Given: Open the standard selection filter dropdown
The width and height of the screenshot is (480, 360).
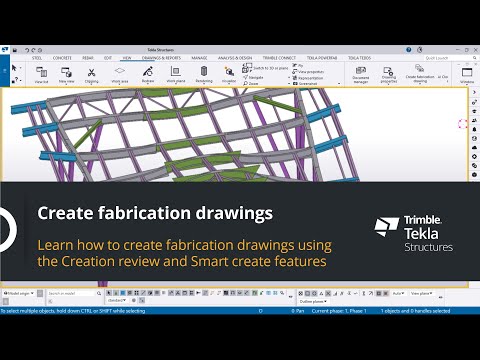Looking at the screenshot, I should [x=117, y=300].
